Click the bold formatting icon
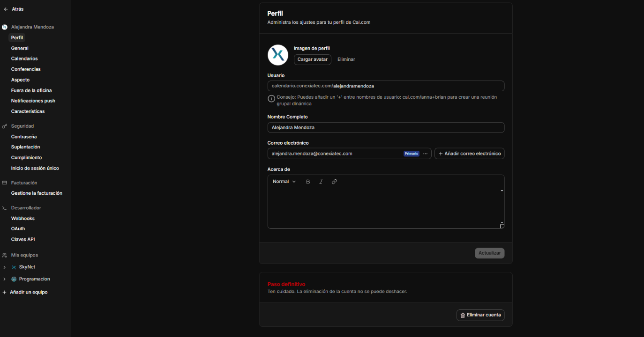Image resolution: width=644 pixels, height=337 pixels. 308,182
